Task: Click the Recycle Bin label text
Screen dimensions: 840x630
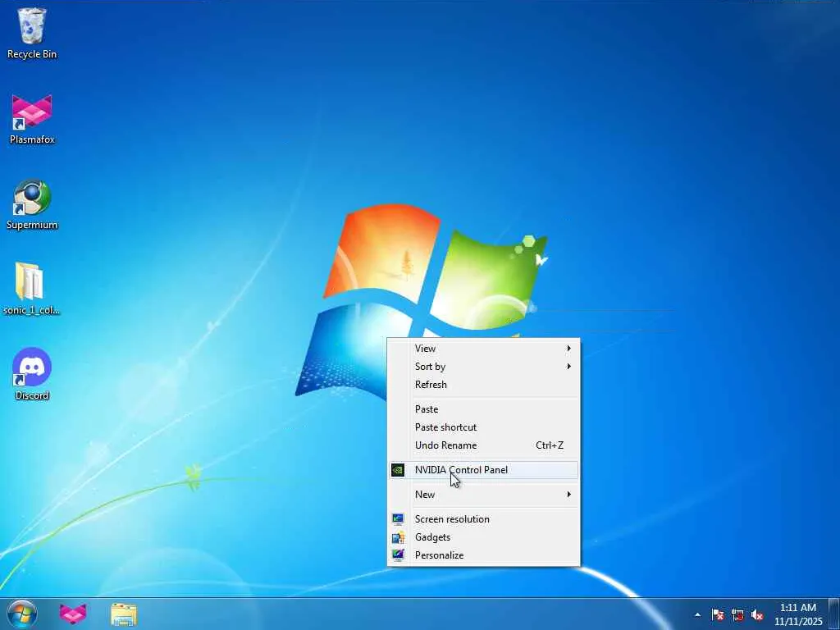Action: (x=32, y=54)
